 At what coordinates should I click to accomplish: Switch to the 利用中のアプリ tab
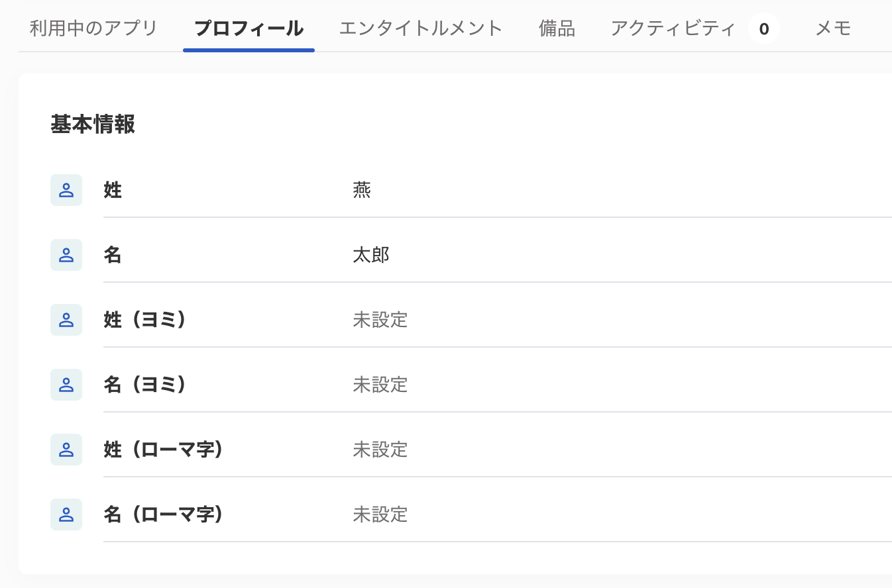click(93, 28)
